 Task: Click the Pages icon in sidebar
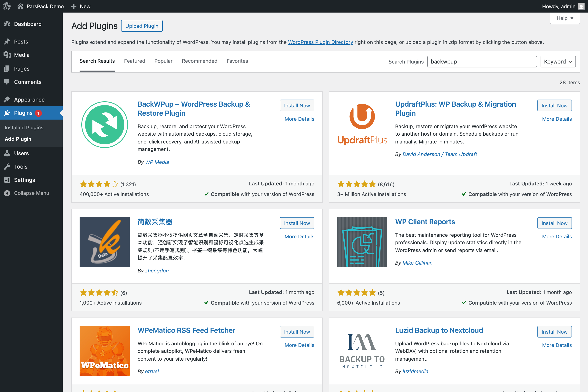tap(7, 68)
